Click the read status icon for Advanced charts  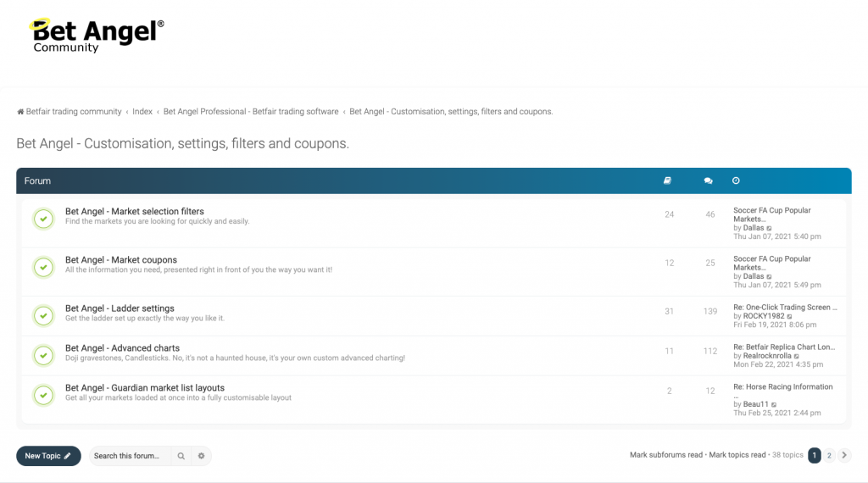pyautogui.click(x=44, y=356)
